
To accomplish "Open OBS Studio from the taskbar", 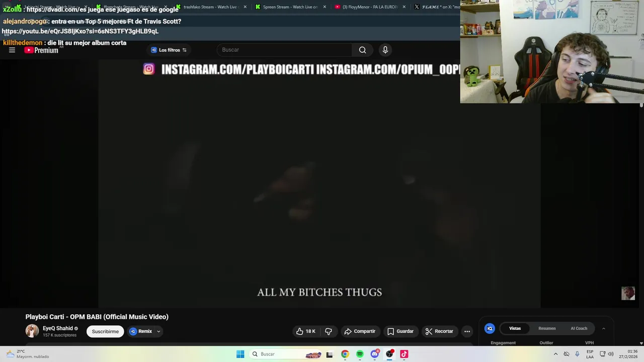I will pos(389,354).
